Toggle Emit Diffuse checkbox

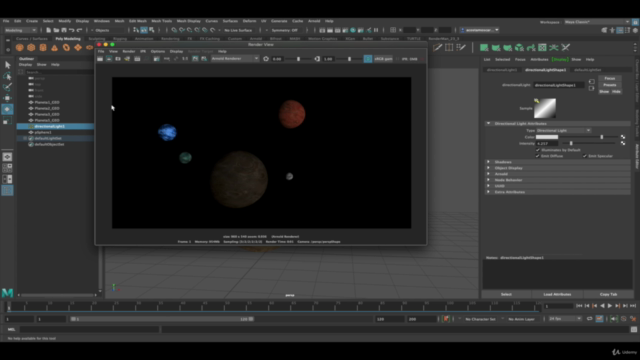pos(538,156)
